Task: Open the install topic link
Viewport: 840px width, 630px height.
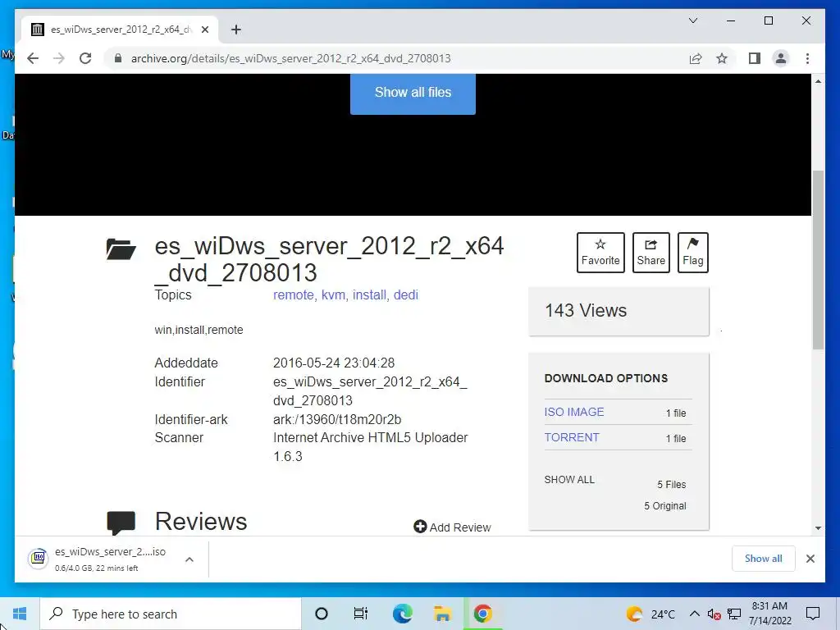Action: click(x=370, y=295)
